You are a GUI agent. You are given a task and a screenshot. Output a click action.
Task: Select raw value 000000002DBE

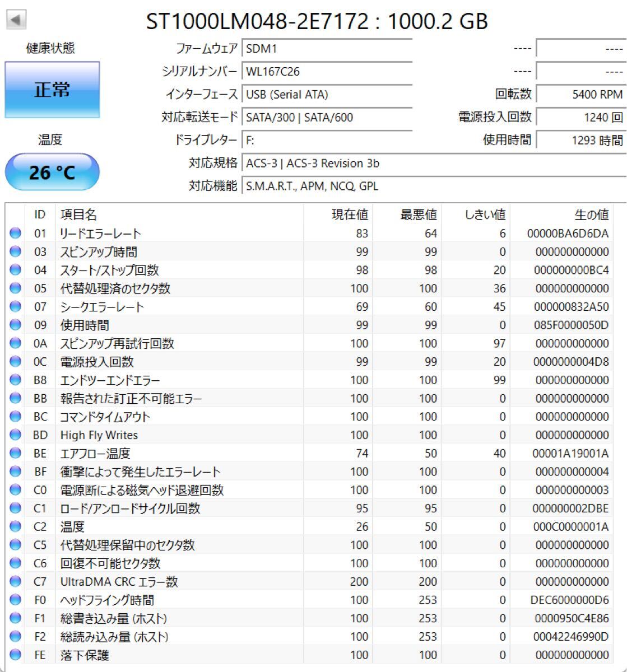(571, 508)
